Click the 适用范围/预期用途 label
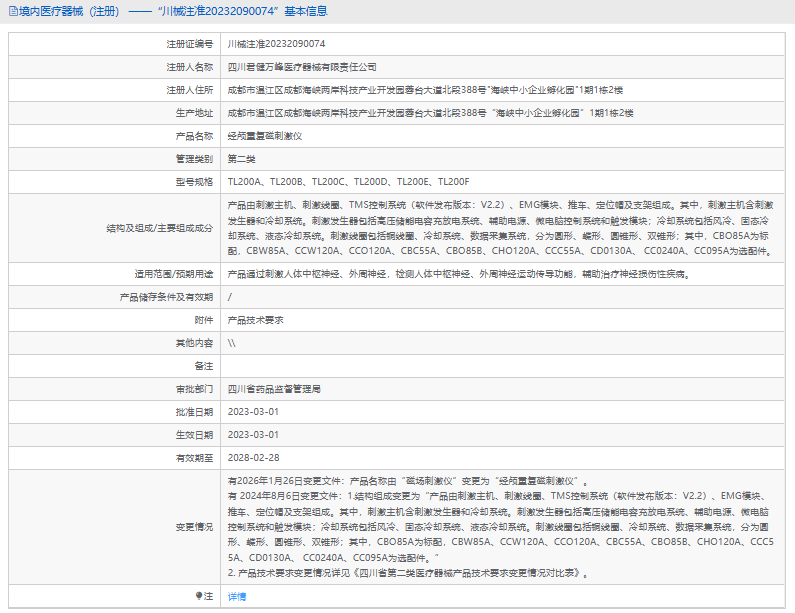This screenshot has height=613, width=795. tap(173, 274)
